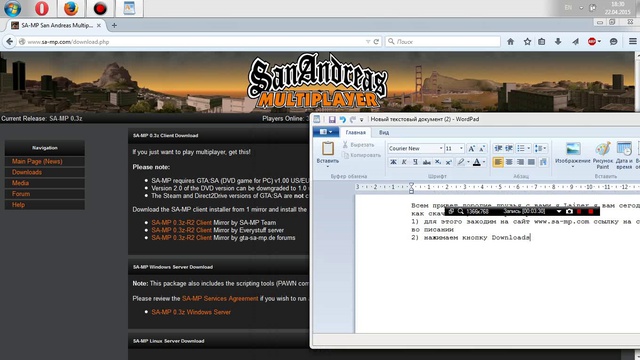Decrease indent in WordPad
The width and height of the screenshot is (640, 360).
[498, 148]
